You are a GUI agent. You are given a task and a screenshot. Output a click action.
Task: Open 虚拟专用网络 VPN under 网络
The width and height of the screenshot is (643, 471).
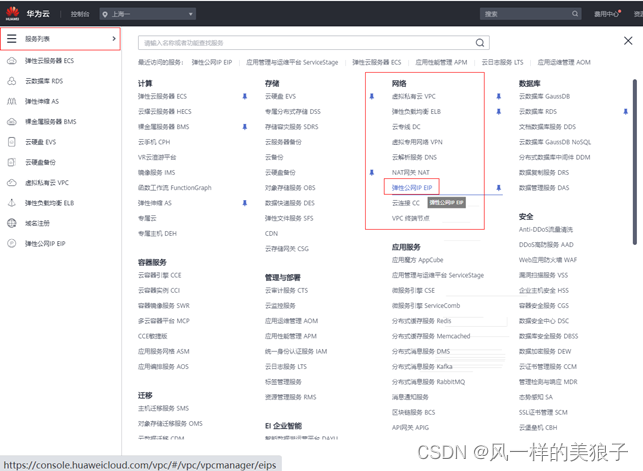pos(417,142)
